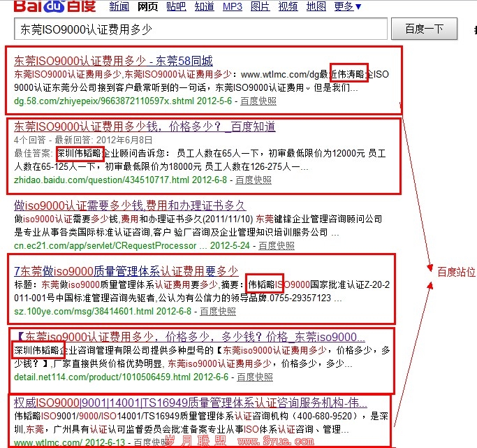This screenshot has height=448, width=477.
Task: Open the 图片 images tab
Action: coord(260,6)
